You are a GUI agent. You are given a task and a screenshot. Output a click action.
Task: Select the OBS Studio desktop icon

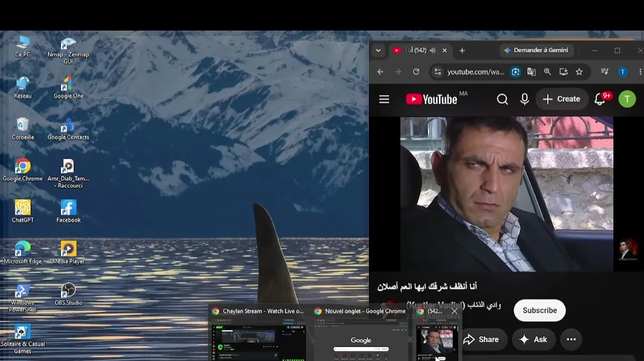(x=68, y=294)
